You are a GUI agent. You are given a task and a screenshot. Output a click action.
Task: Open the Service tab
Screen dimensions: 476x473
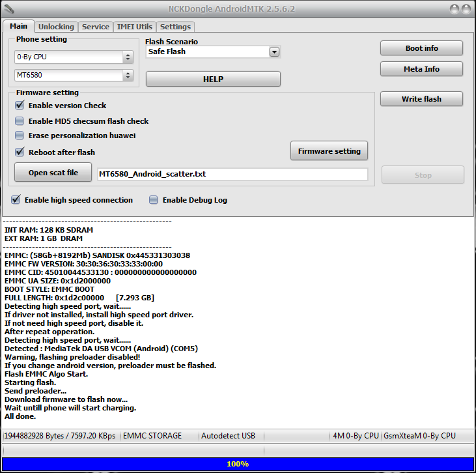click(96, 27)
